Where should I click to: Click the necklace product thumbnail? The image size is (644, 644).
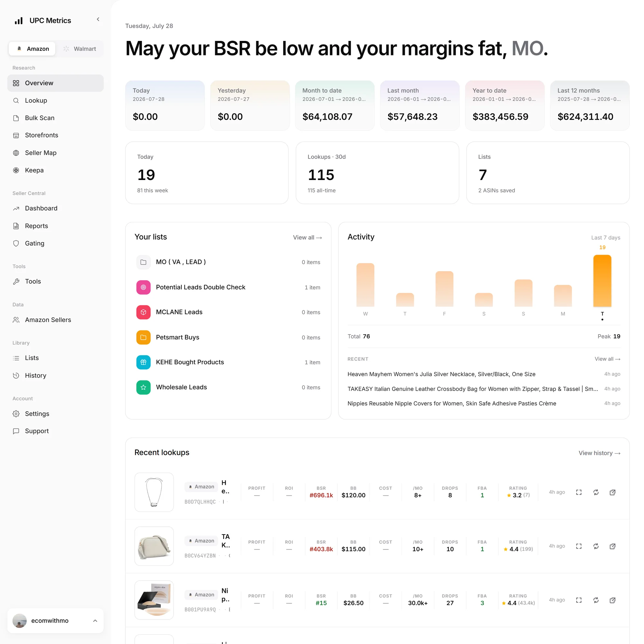tap(154, 492)
